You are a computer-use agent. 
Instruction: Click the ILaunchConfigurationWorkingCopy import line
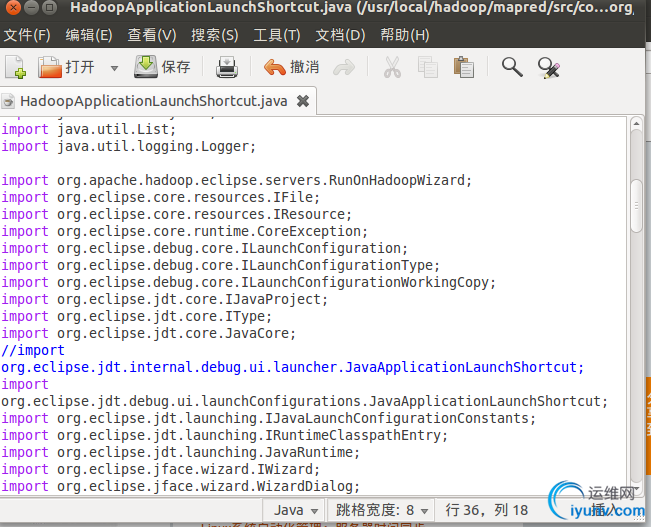pyautogui.click(x=249, y=282)
